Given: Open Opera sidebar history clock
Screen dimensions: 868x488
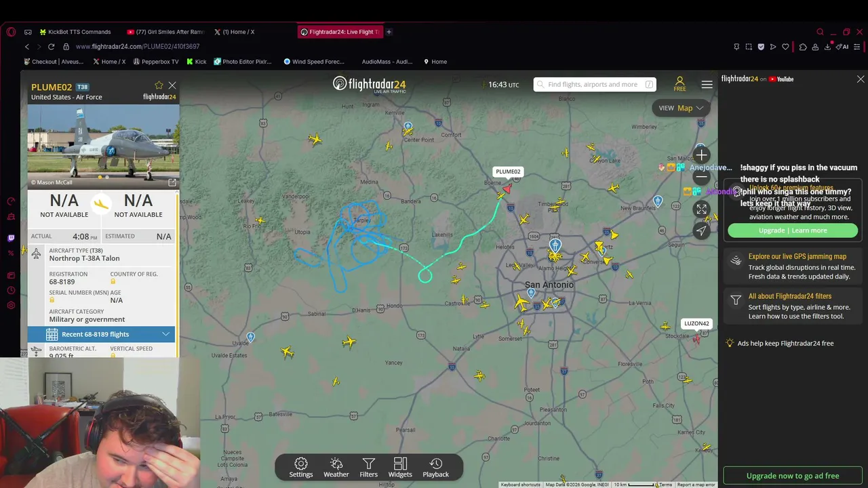Looking at the screenshot, I should pyautogui.click(x=11, y=290).
